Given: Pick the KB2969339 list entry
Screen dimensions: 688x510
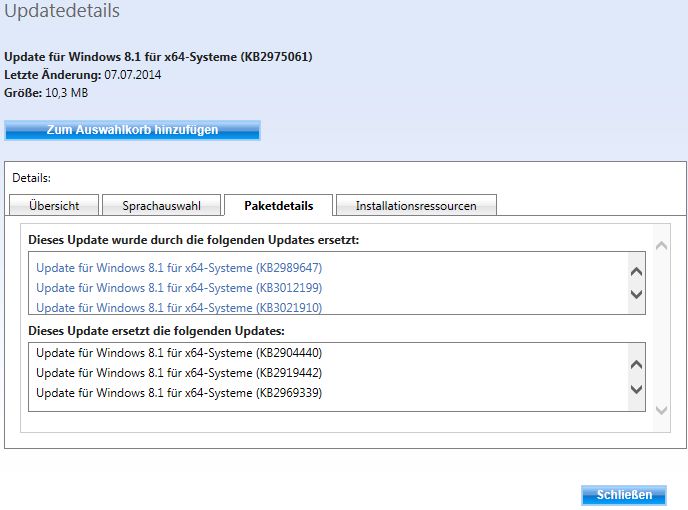Looking at the screenshot, I should tap(179, 393).
